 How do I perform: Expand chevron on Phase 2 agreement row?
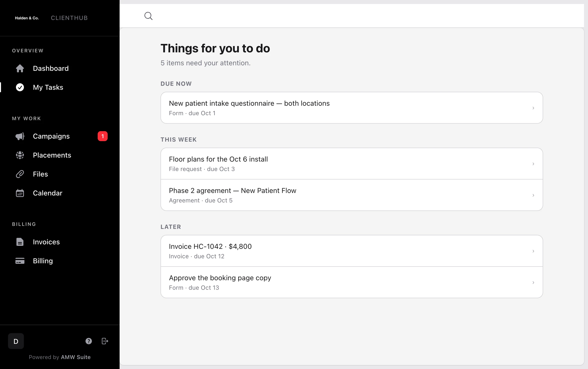pos(533,195)
